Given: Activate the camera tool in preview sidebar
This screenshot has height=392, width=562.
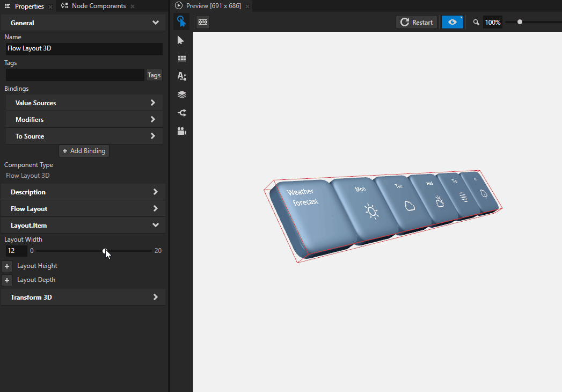Looking at the screenshot, I should [x=181, y=131].
